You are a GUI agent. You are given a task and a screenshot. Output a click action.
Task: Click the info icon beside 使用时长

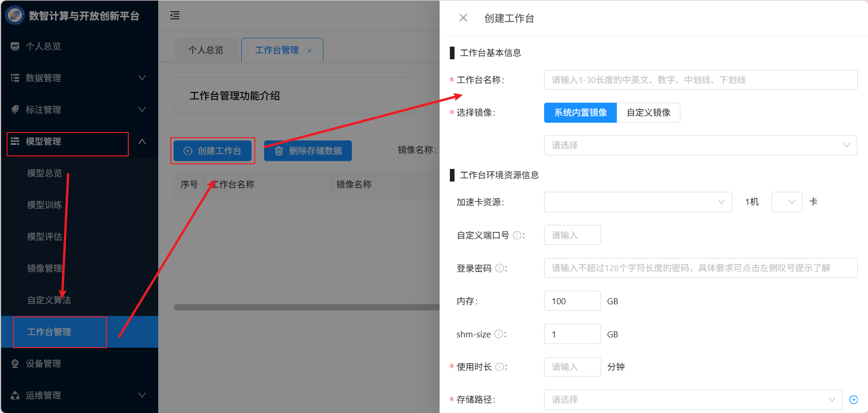click(x=499, y=367)
